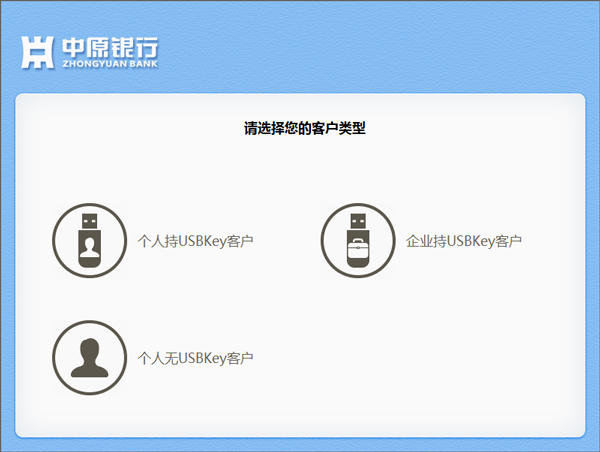600x452 pixels.
Task: Click the Zhongyuan Bank logo
Action: 89,52
